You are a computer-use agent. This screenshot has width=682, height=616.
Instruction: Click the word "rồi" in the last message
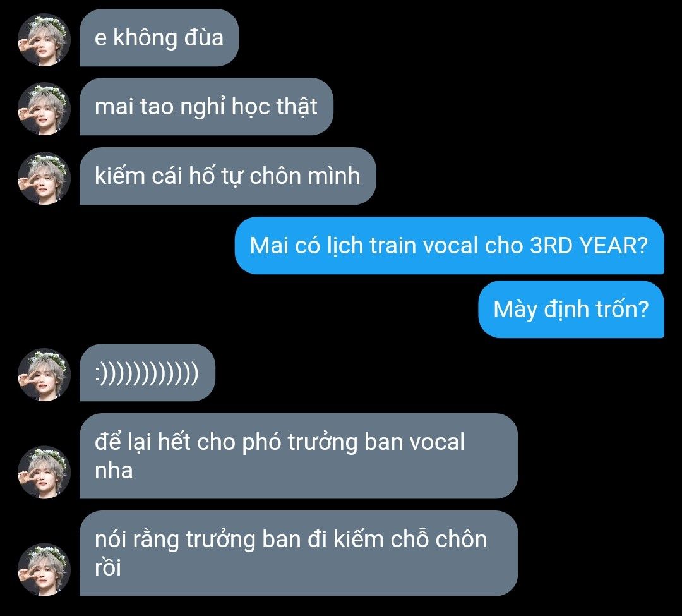[x=107, y=568]
